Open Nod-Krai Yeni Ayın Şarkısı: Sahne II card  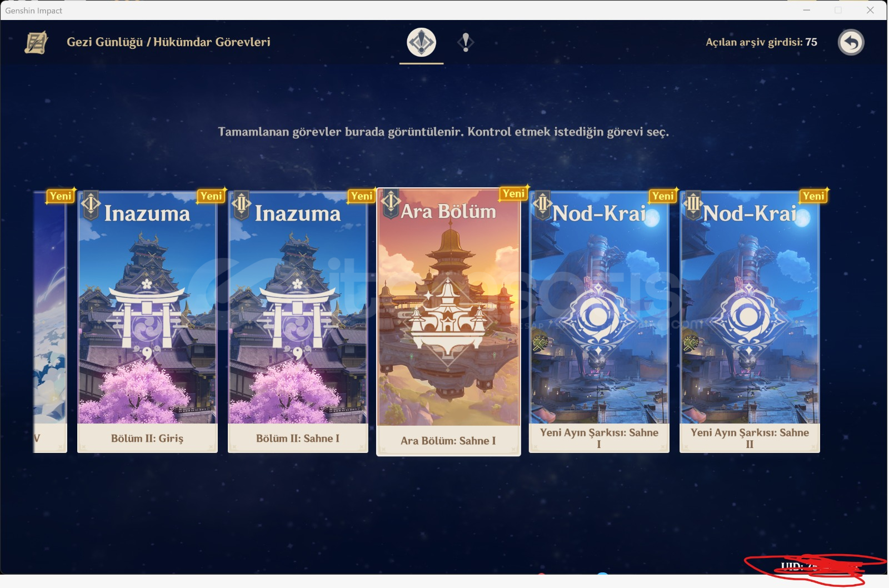pos(750,322)
